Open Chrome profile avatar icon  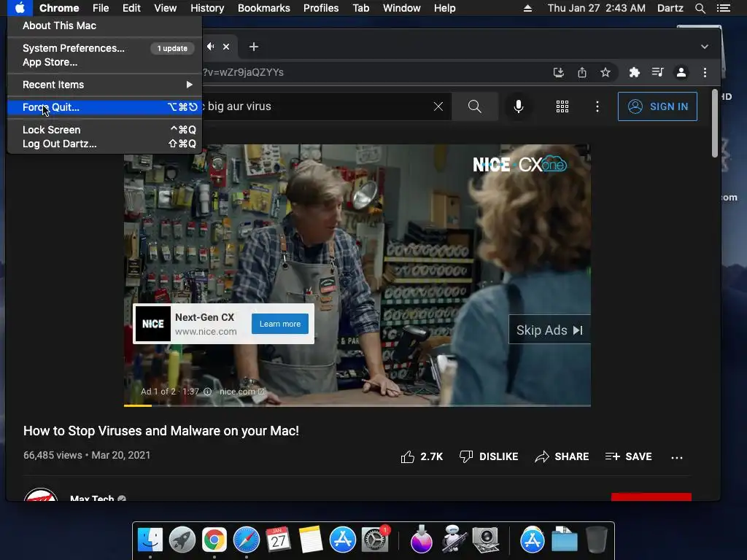click(x=681, y=72)
